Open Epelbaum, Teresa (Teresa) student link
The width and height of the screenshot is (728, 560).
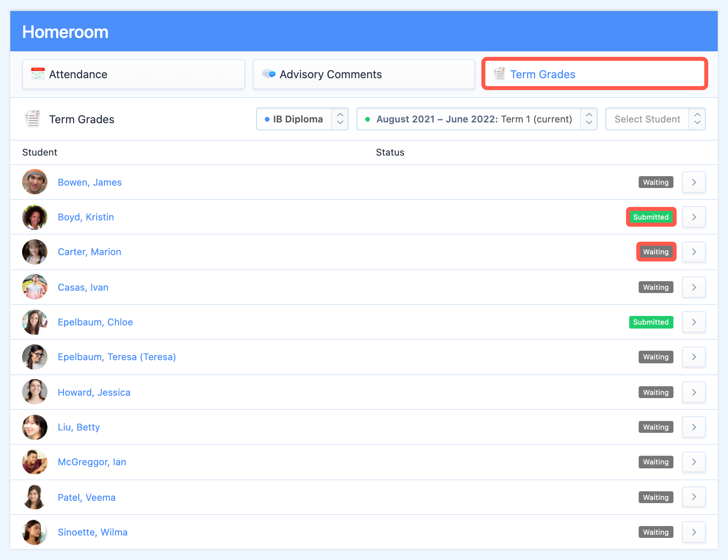pos(117,357)
